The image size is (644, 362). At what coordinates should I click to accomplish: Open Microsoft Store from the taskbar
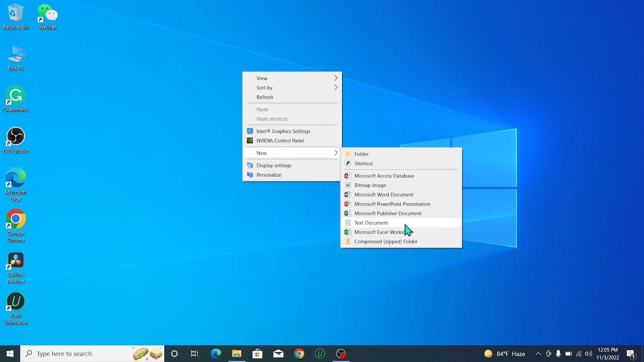258,354
